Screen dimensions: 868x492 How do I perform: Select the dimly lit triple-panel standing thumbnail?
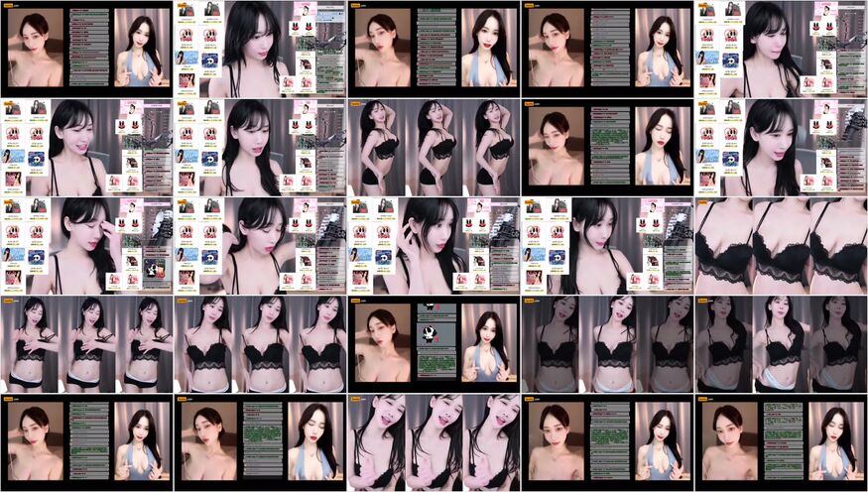(x=607, y=343)
